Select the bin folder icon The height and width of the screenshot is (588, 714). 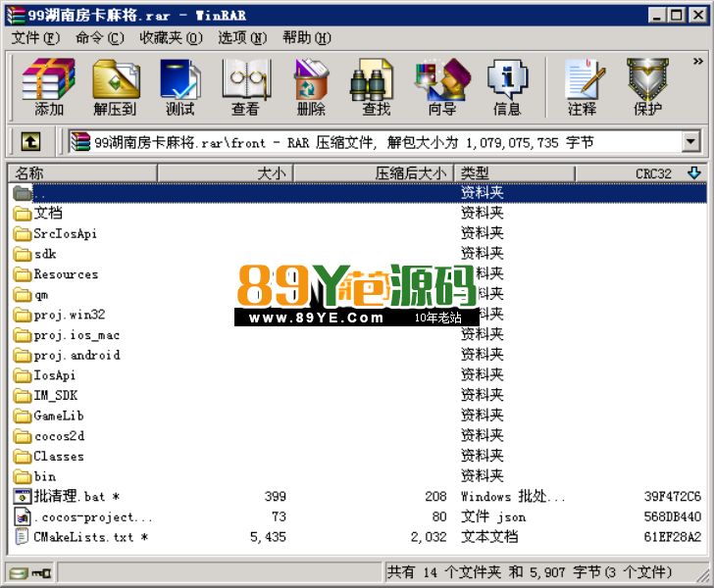click(22, 476)
